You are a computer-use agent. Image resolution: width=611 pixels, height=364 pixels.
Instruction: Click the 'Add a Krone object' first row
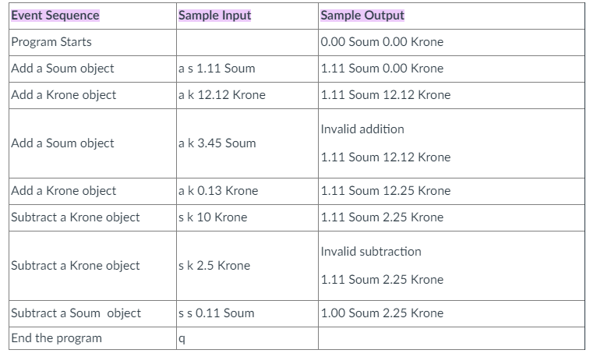coord(64,94)
